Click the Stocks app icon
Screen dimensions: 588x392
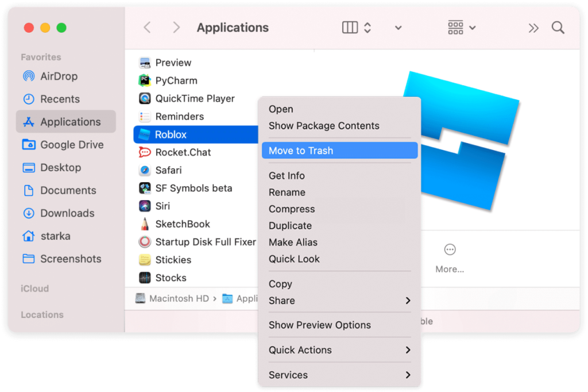(x=145, y=278)
